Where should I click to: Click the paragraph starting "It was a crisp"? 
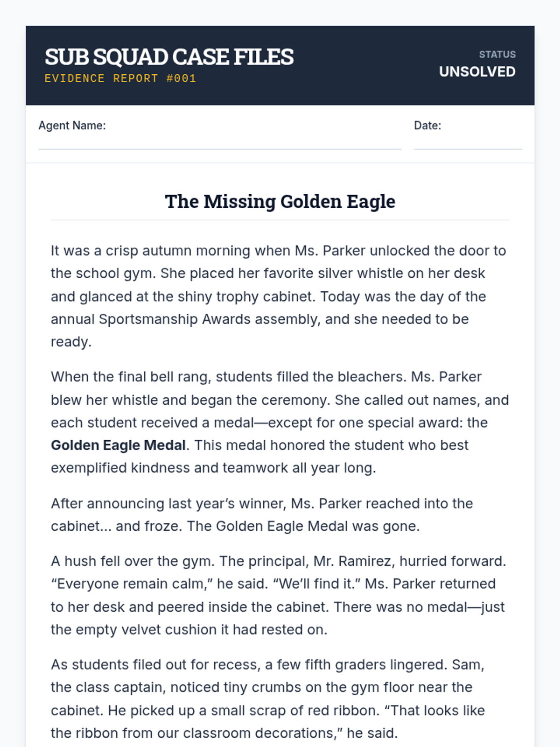[278, 296]
